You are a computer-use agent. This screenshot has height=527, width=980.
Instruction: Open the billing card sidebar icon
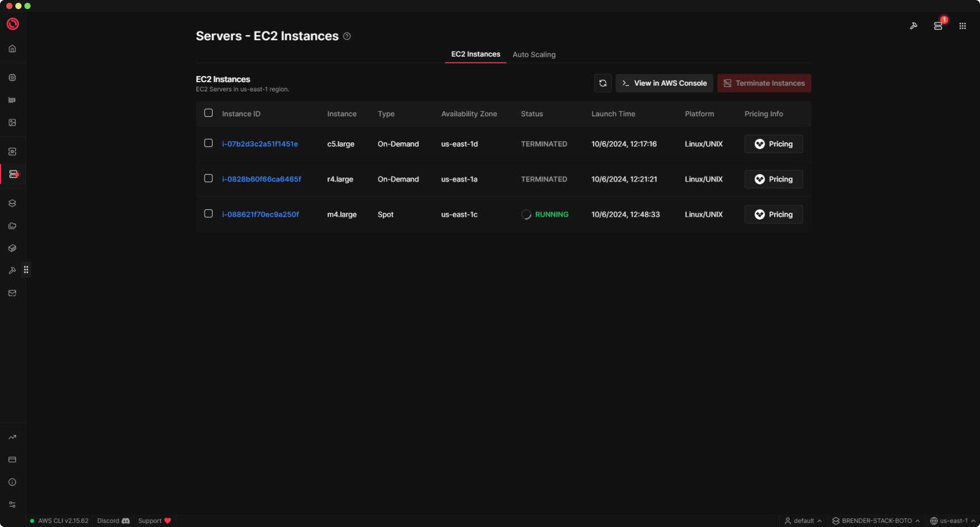click(x=12, y=459)
